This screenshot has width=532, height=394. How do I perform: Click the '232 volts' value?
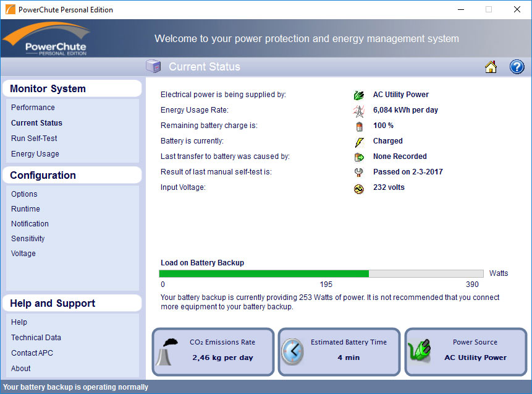389,187
